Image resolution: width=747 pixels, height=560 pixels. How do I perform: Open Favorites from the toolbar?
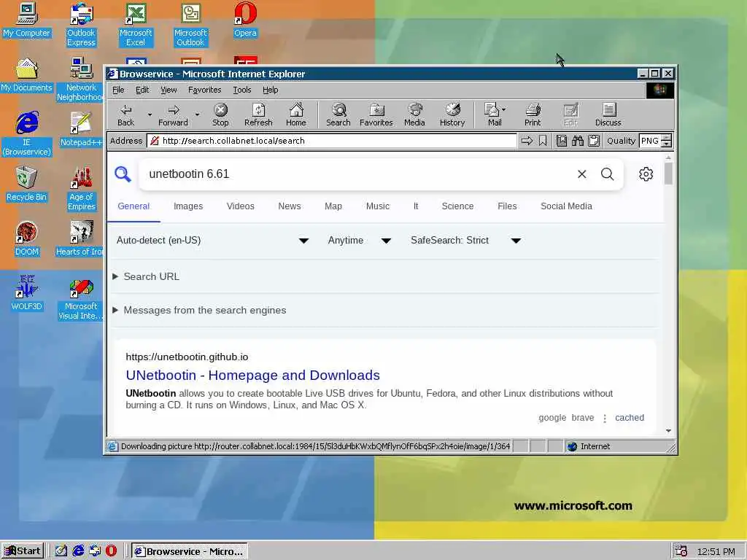tap(376, 114)
